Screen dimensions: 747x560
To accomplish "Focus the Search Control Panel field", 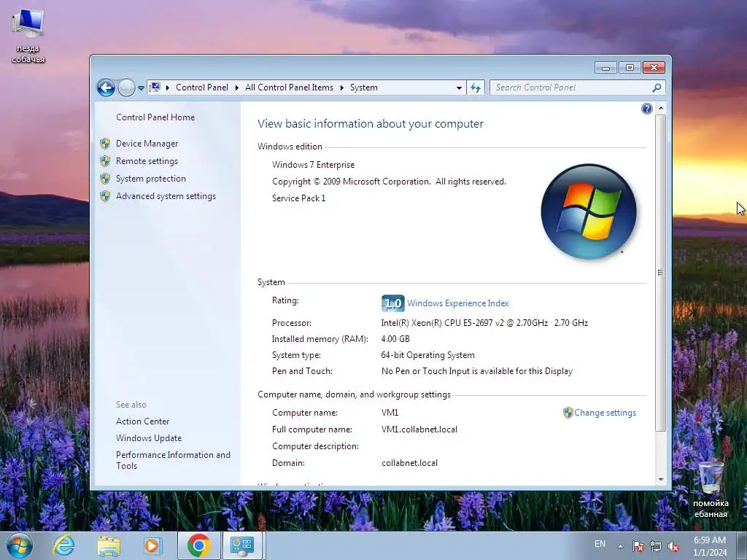I will [572, 87].
